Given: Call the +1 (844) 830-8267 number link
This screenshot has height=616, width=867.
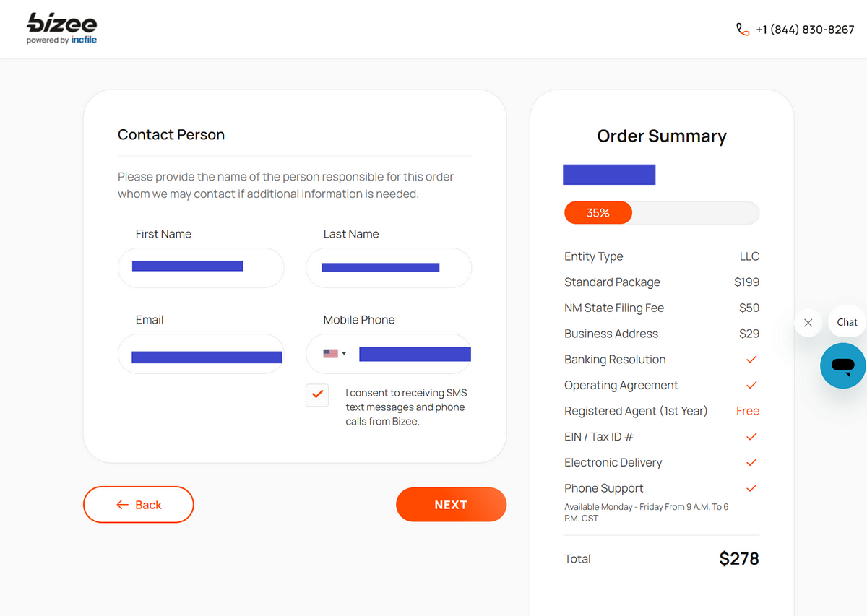Looking at the screenshot, I should (x=805, y=30).
